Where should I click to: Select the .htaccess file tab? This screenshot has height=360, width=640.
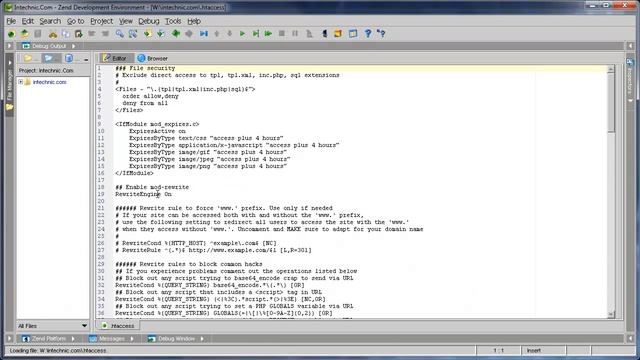pyautogui.click(x=118, y=326)
